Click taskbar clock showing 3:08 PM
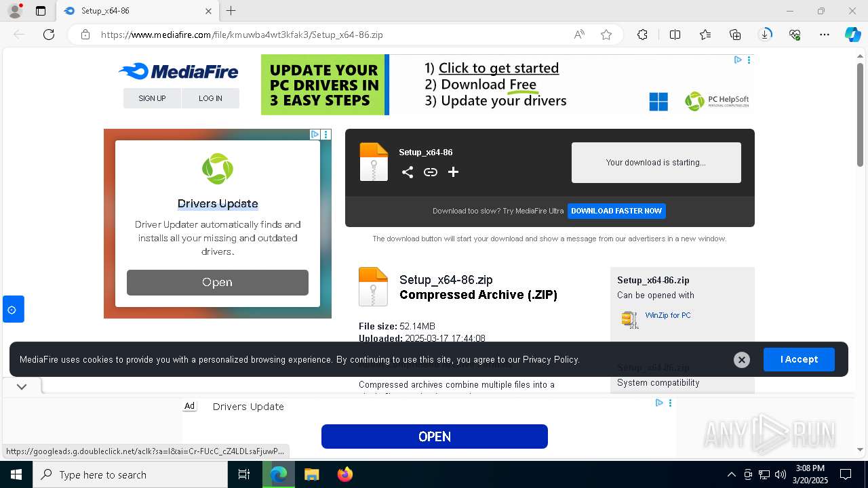This screenshot has width=868, height=488. [x=810, y=474]
